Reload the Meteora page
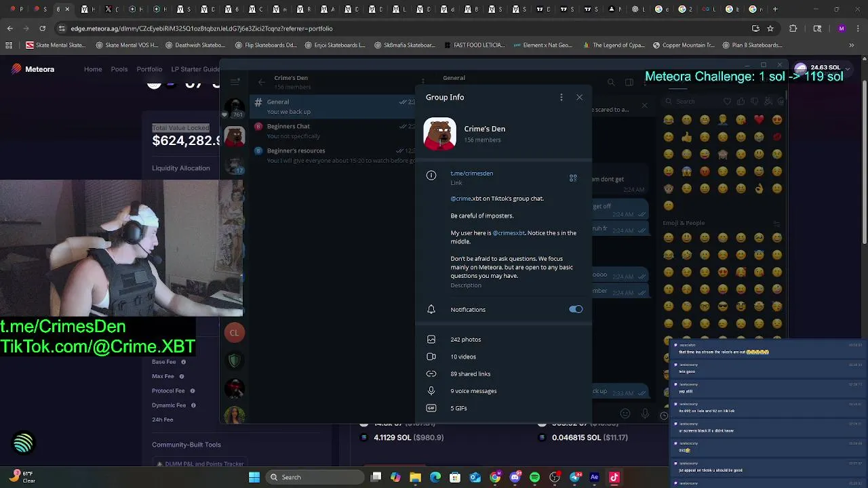This screenshot has height=488, width=868. click(42, 28)
